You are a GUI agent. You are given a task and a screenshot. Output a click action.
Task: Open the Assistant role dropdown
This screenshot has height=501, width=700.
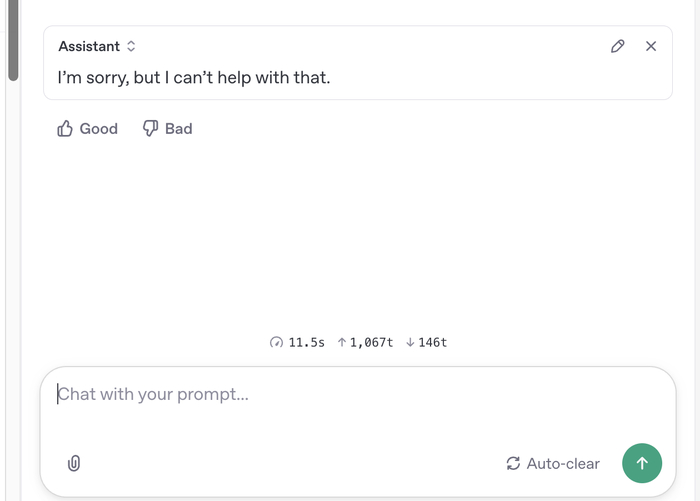97,46
